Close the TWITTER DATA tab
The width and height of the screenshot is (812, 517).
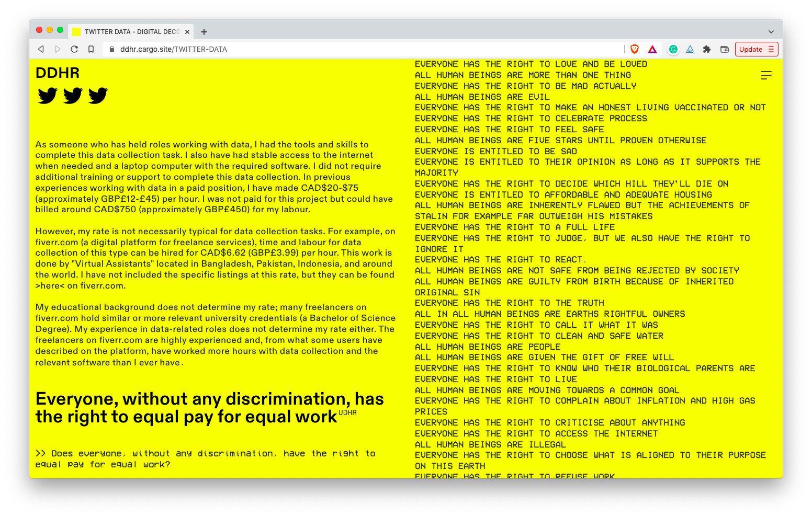tap(187, 32)
